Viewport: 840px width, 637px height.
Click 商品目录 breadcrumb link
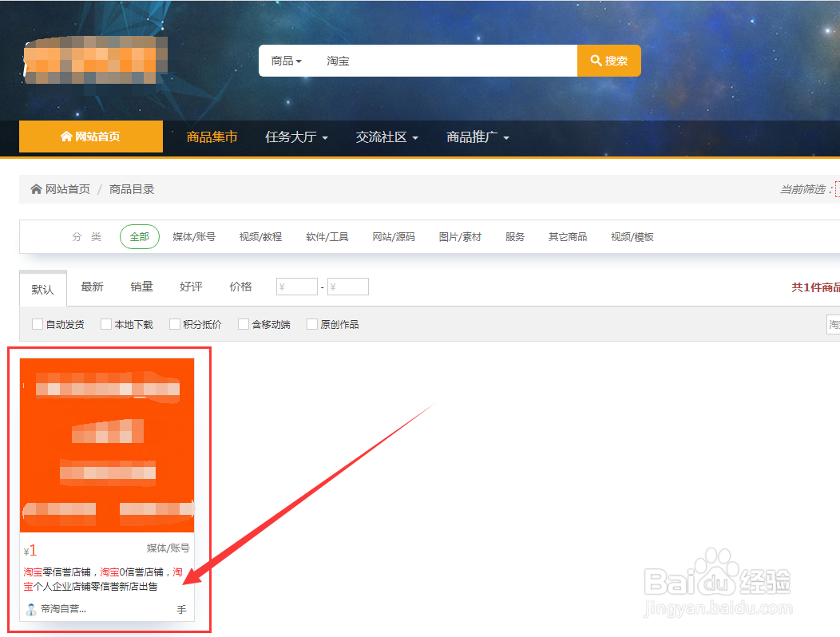click(x=132, y=189)
